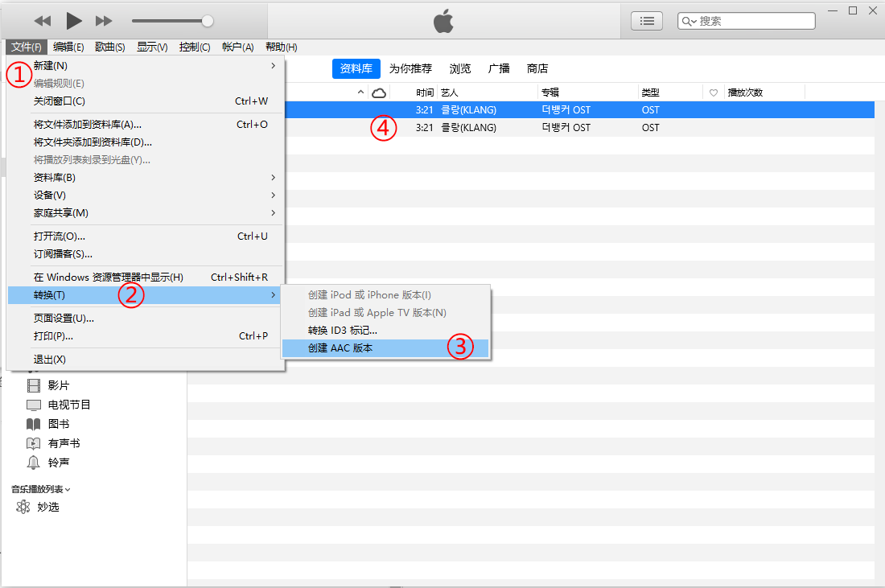The width and height of the screenshot is (885, 588).
Task: Switch to the 为你推荐 tab
Action: tap(410, 68)
